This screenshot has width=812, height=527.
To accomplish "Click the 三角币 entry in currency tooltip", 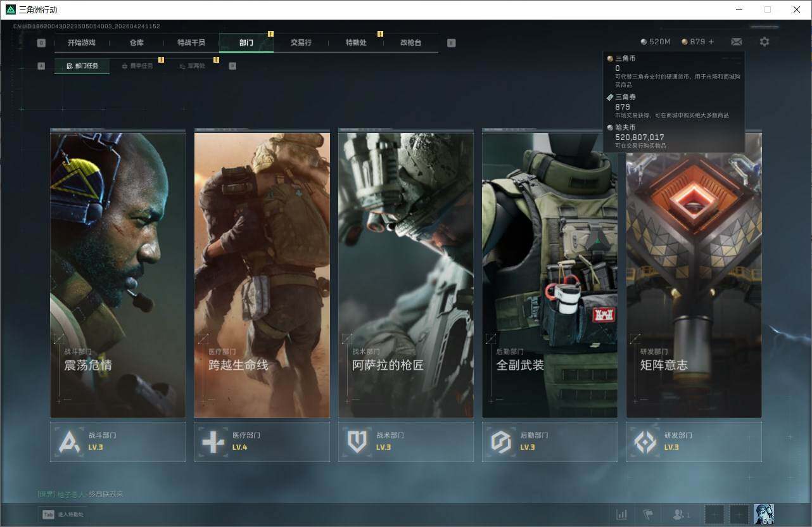I will [675, 70].
